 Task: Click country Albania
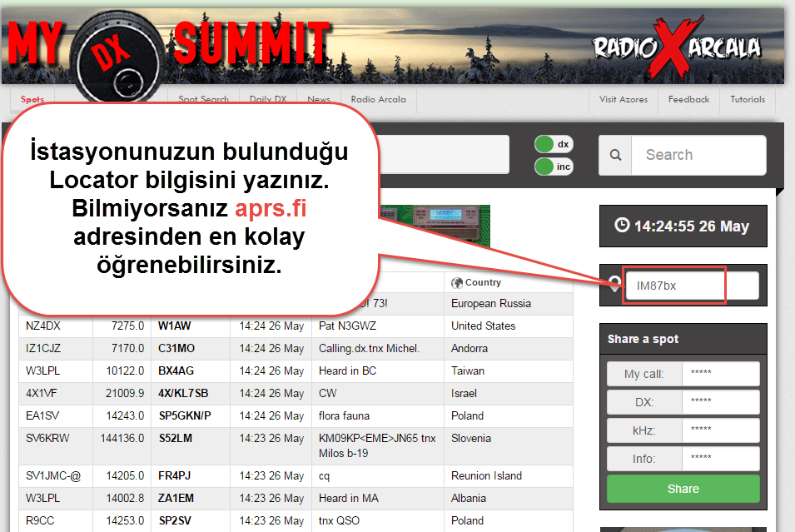tap(469, 498)
